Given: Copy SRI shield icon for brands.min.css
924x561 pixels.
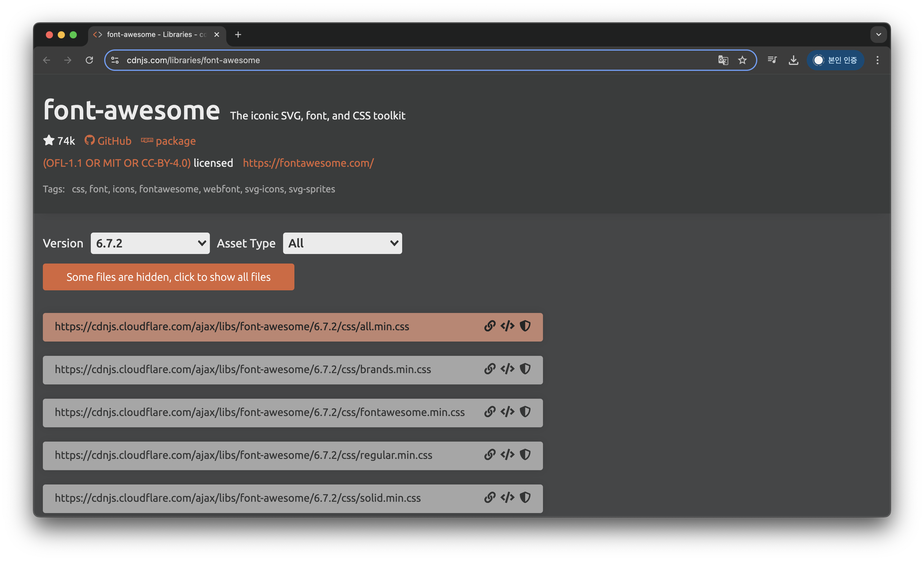Looking at the screenshot, I should [x=525, y=369].
